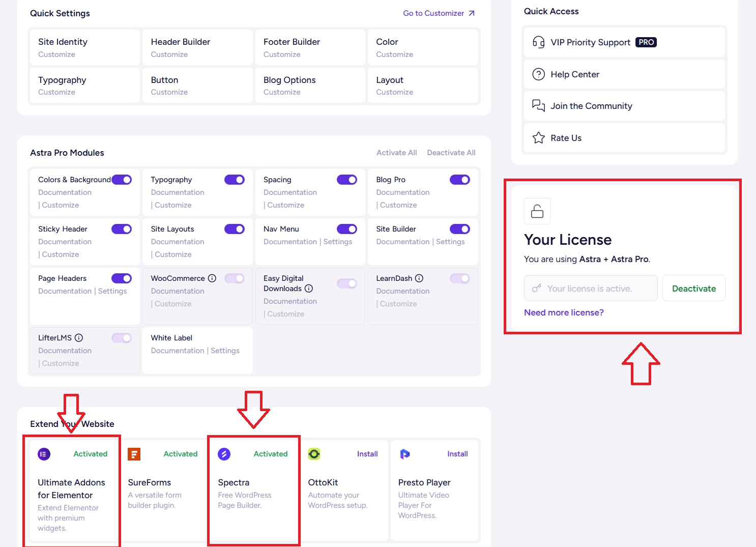
Task: Click the license key input field
Action: (591, 289)
